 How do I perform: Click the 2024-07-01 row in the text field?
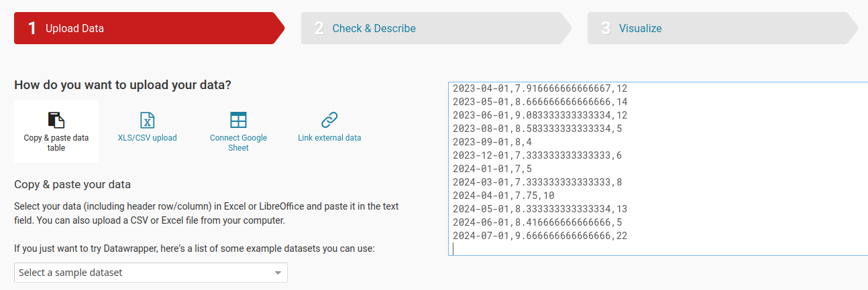tap(540, 236)
